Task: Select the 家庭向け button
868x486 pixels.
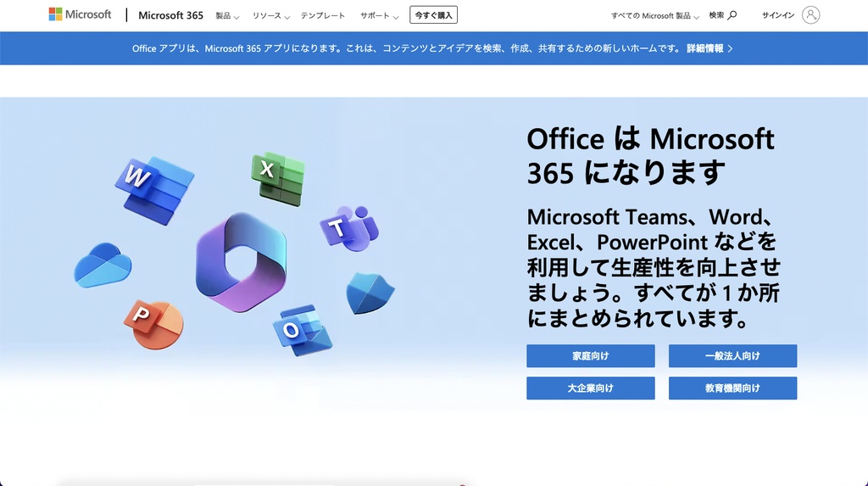Action: tap(591, 355)
